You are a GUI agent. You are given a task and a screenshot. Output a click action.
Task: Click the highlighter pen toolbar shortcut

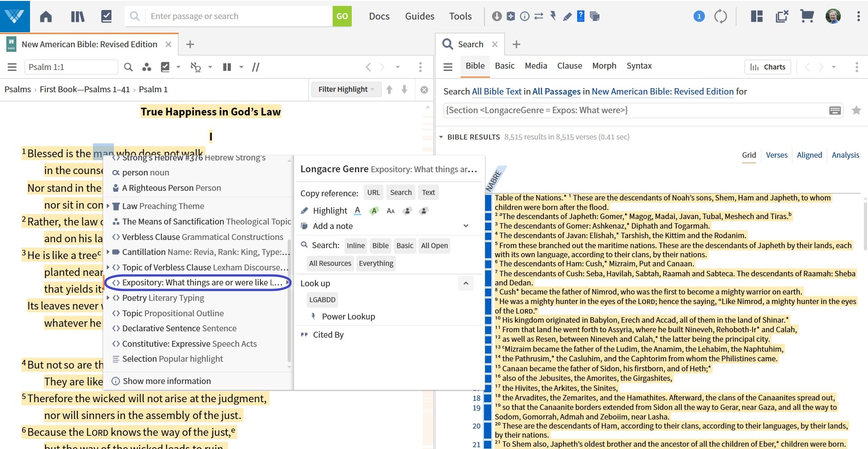click(567, 16)
